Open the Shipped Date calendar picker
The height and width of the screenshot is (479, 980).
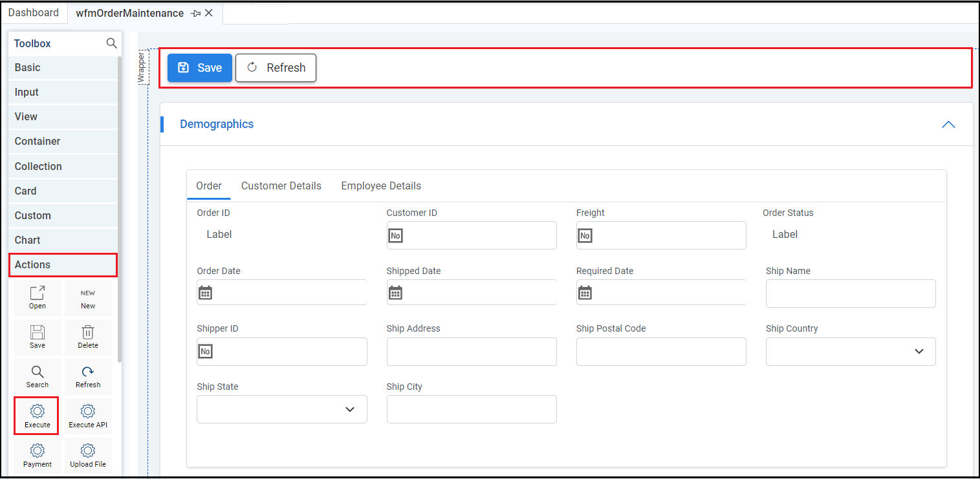point(395,293)
